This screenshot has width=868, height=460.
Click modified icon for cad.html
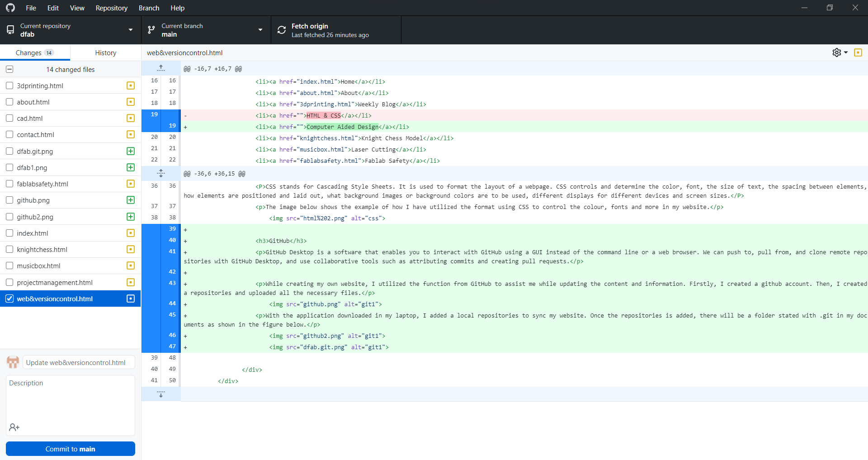pos(131,118)
